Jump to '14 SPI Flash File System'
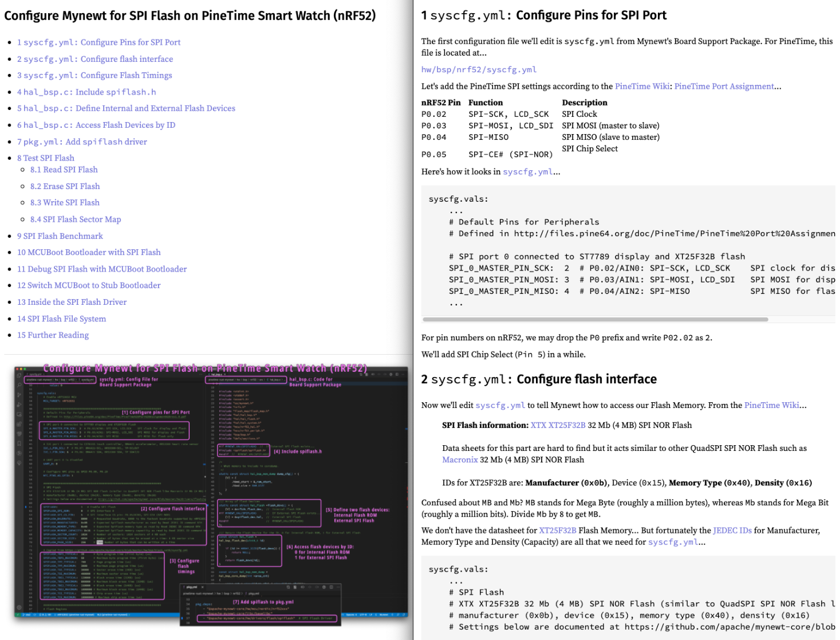Screen dimensions: 840x640 click(x=61, y=319)
